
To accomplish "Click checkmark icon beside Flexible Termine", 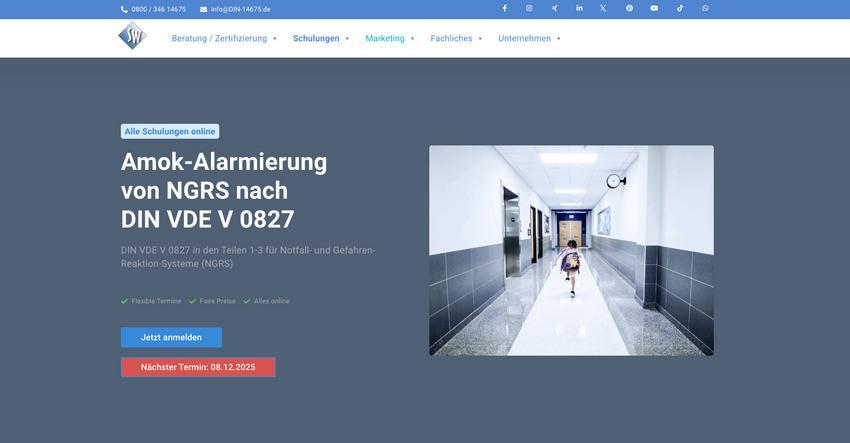I will click(124, 301).
